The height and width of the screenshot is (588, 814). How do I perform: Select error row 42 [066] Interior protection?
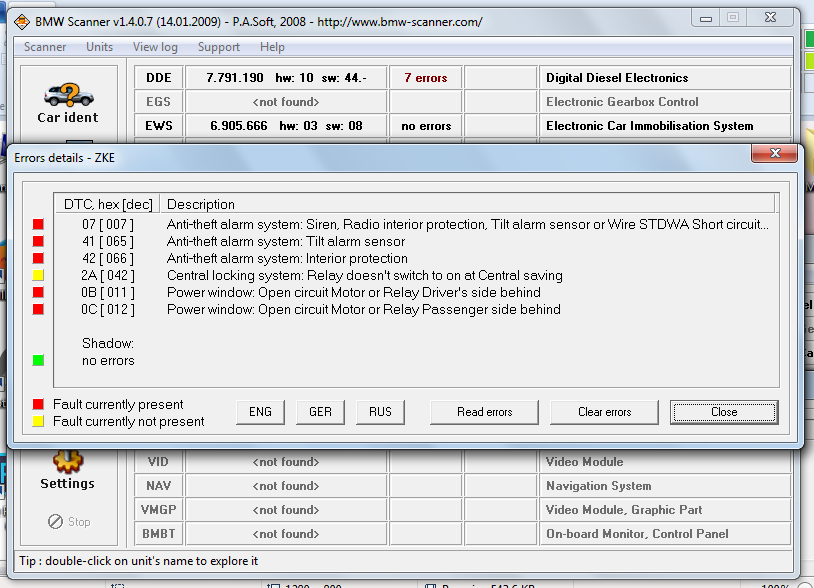pyautogui.click(x=415, y=258)
